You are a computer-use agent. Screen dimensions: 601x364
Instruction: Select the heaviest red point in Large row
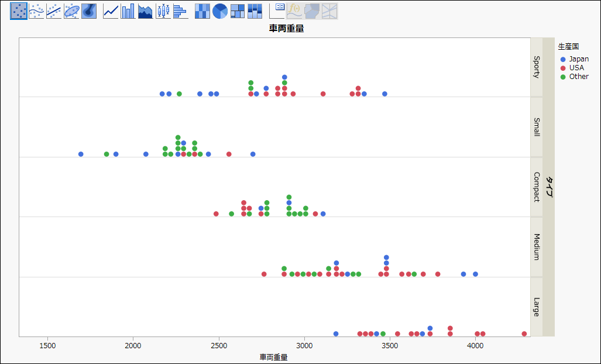click(x=524, y=334)
